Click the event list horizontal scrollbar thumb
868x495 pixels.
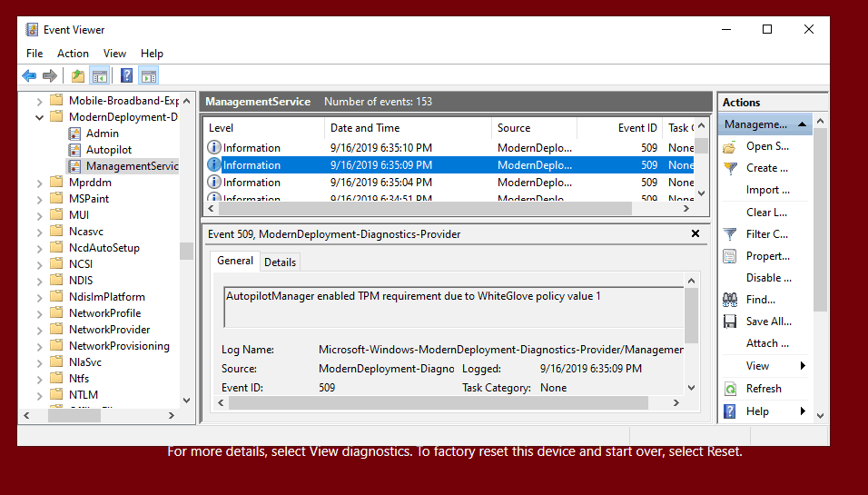425,209
